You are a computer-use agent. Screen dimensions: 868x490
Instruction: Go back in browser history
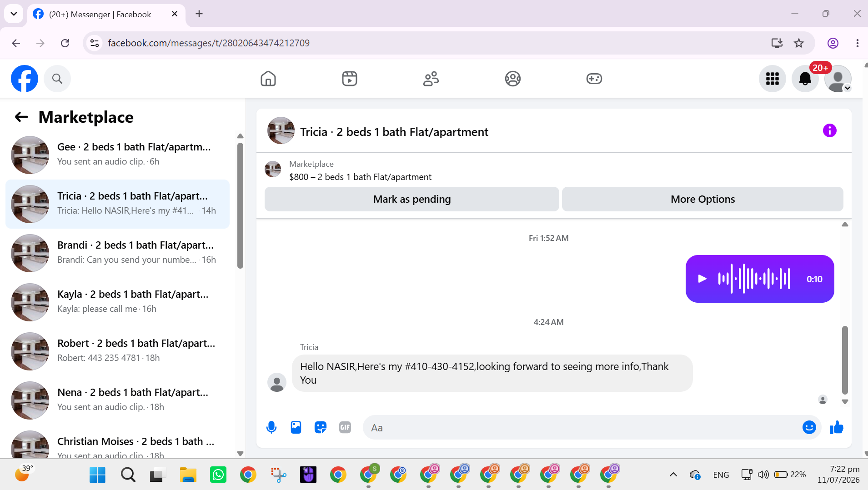[x=16, y=43]
